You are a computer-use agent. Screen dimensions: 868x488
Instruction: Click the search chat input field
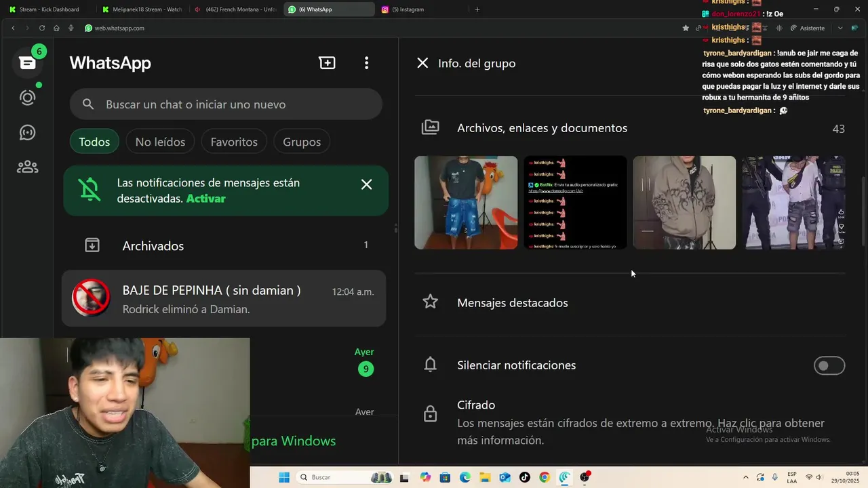(x=226, y=104)
